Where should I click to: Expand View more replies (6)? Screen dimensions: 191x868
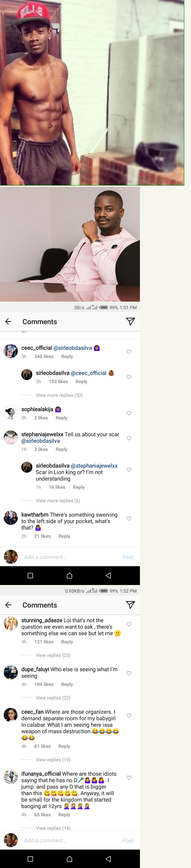tap(58, 500)
